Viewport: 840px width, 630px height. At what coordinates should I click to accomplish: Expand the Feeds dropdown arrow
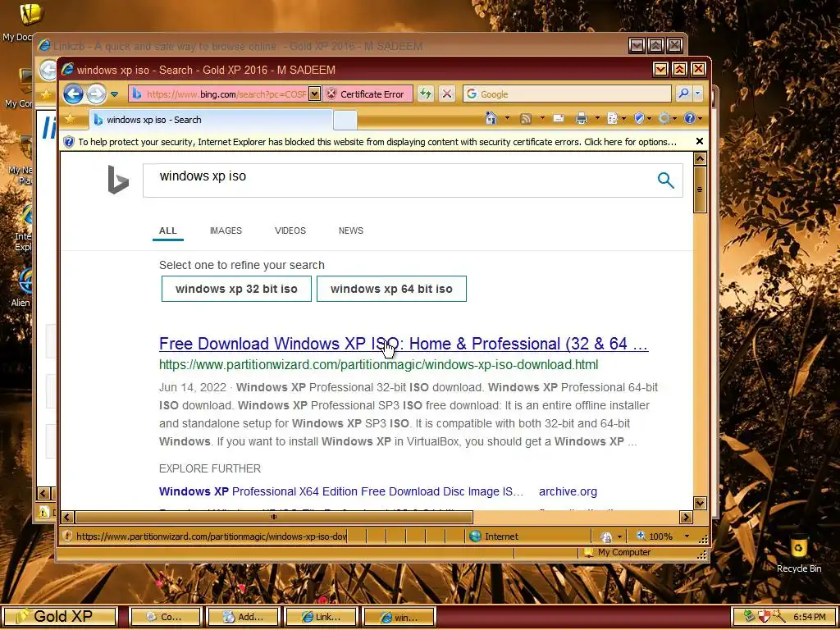(541, 118)
